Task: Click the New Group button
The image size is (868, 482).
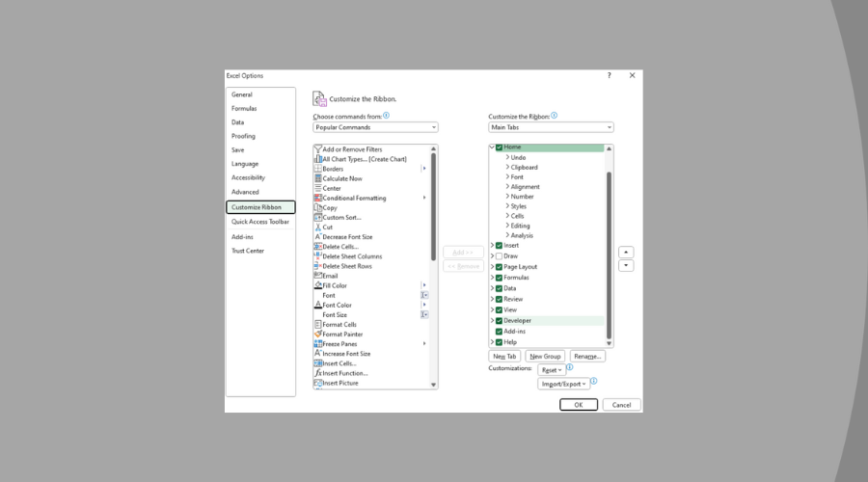Action: click(x=545, y=357)
